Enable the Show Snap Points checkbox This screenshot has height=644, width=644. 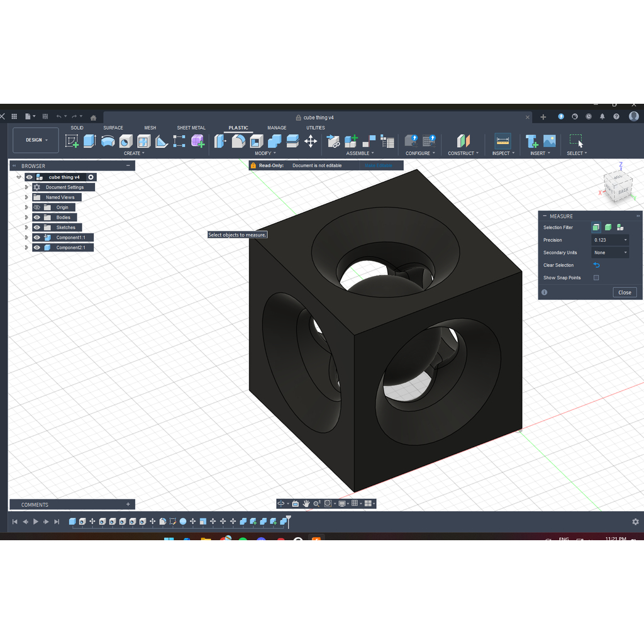(x=596, y=278)
